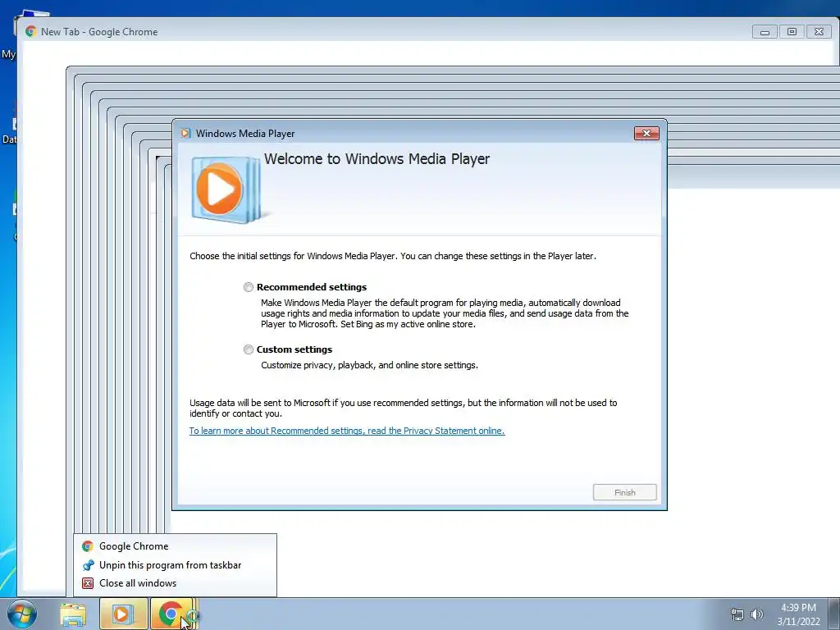Open the volume speaker tray icon
Image resolution: width=840 pixels, height=630 pixels.
coord(756,614)
